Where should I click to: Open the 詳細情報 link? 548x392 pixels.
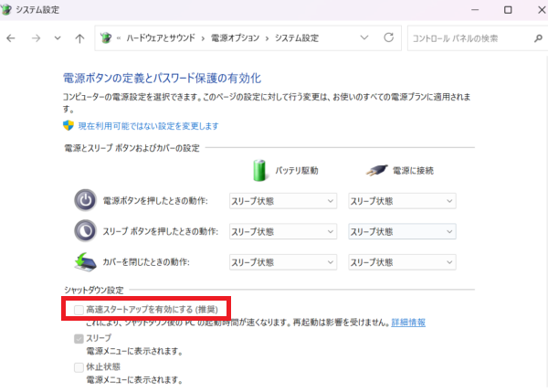(x=408, y=323)
